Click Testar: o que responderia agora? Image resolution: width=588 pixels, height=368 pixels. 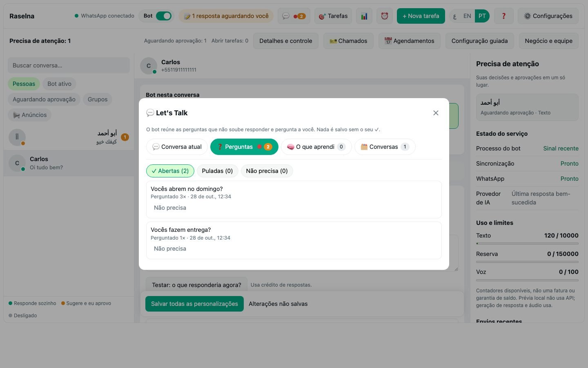tap(196, 285)
